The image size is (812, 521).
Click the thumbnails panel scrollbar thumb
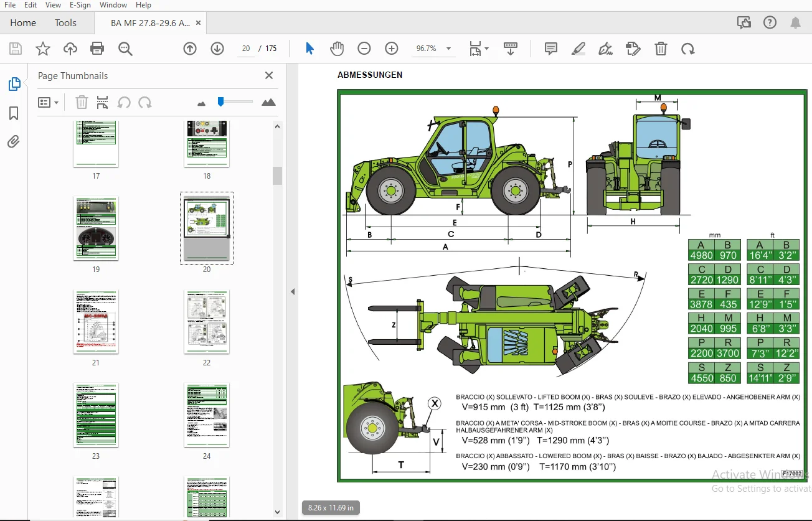(277, 176)
